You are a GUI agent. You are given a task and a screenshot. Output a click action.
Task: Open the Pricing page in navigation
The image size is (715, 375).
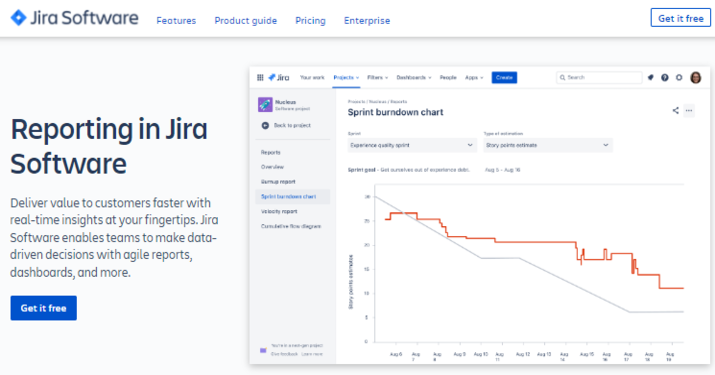point(311,21)
